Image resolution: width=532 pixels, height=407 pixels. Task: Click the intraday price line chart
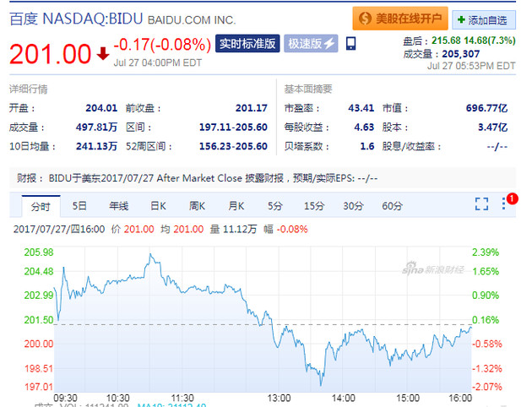(263, 319)
